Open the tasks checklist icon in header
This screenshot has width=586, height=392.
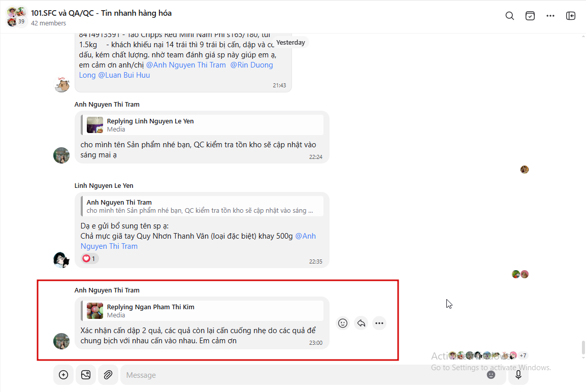pyautogui.click(x=530, y=16)
